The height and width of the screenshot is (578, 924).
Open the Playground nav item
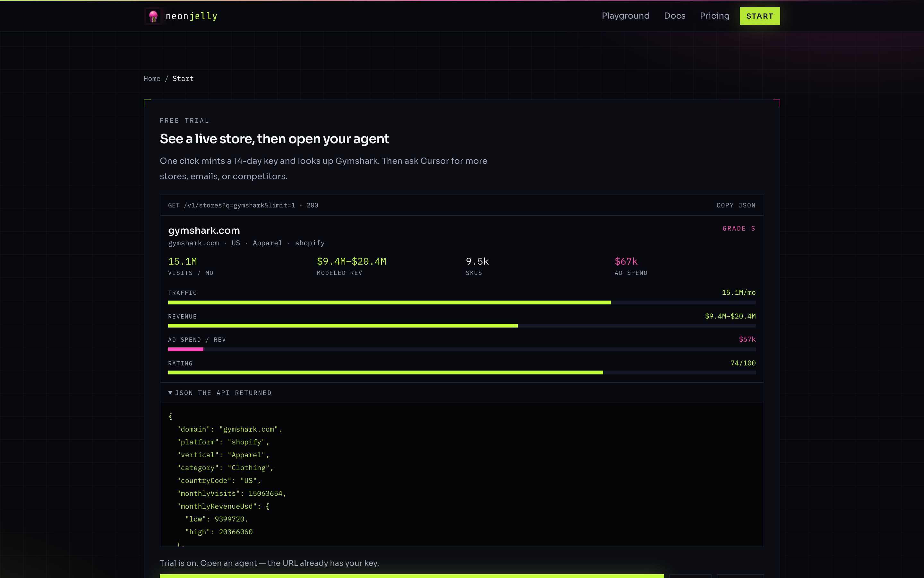[625, 16]
